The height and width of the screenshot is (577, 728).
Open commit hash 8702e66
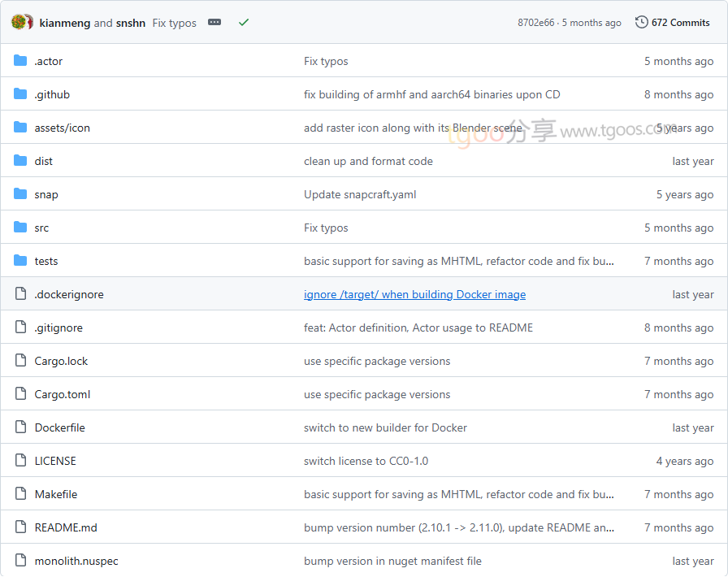coord(535,23)
